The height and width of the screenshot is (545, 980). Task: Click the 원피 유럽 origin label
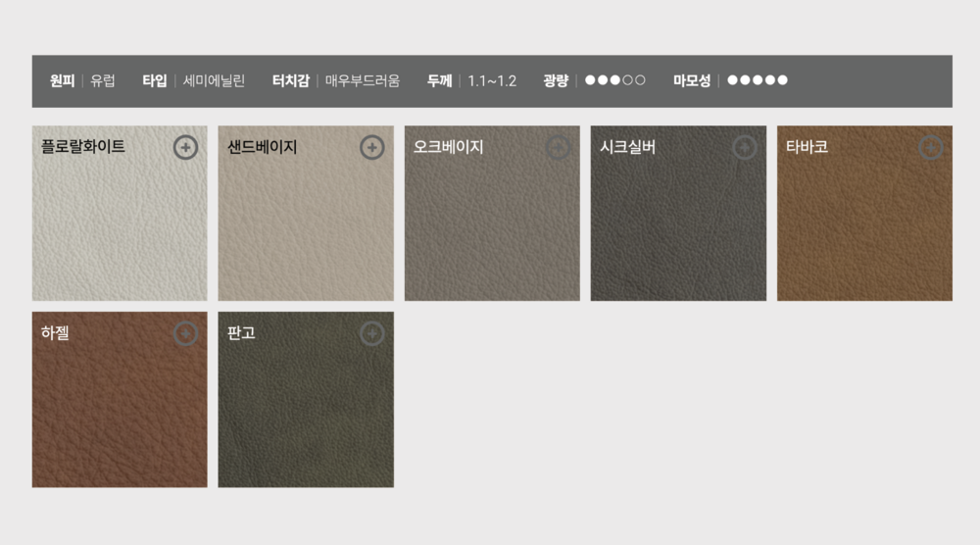tap(82, 80)
